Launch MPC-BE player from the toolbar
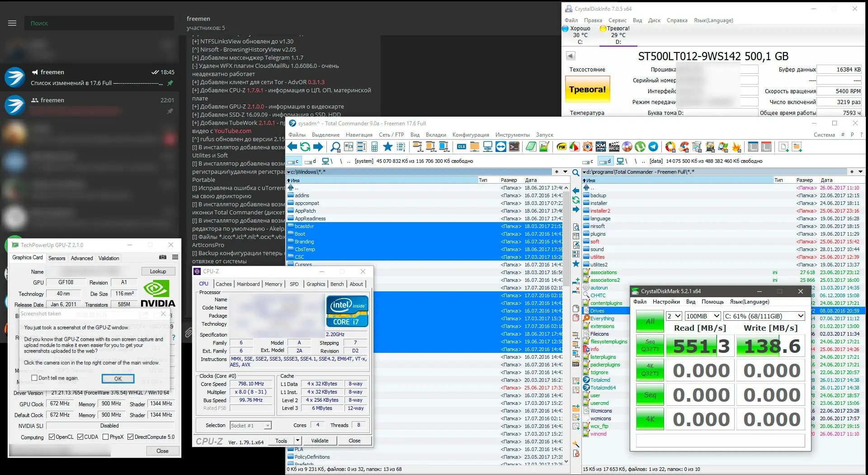Screen dimensions: 868x475 pyautogui.click(x=614, y=147)
